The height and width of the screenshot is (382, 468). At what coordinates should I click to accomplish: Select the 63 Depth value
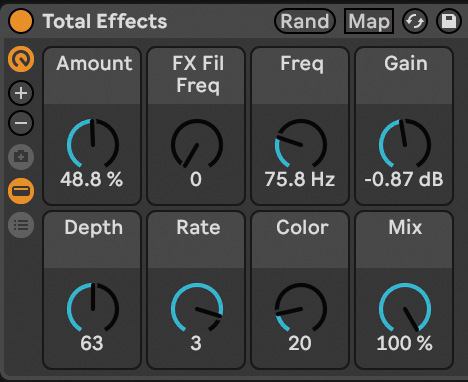pyautogui.click(x=92, y=343)
